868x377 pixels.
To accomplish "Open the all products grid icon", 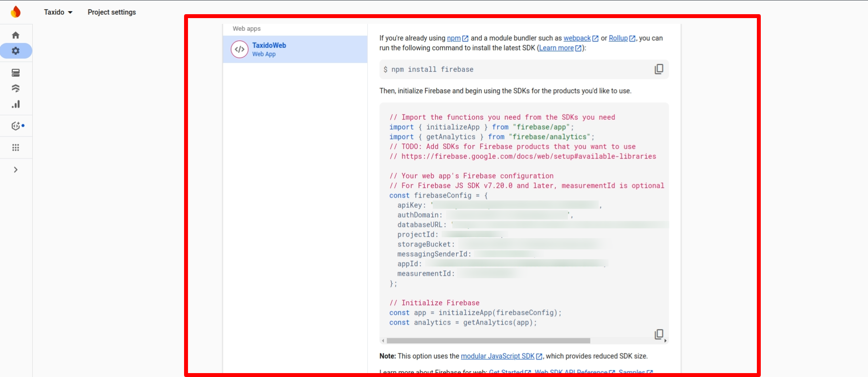I will tap(16, 148).
